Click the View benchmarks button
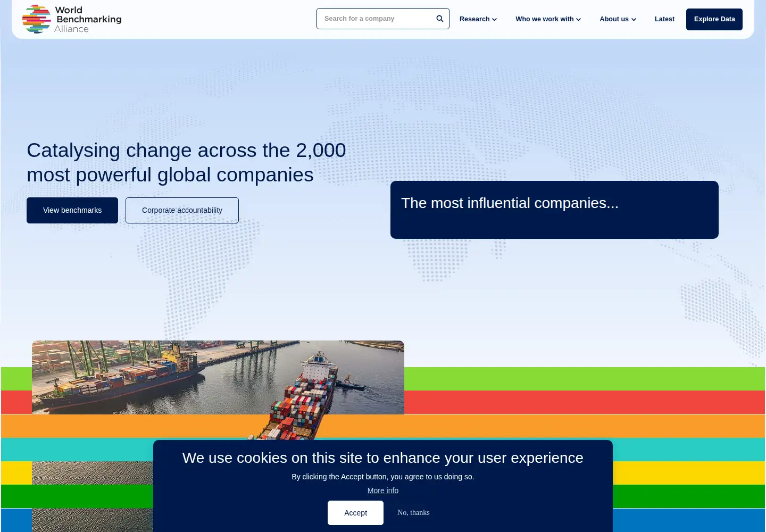The image size is (766, 532). (72, 210)
